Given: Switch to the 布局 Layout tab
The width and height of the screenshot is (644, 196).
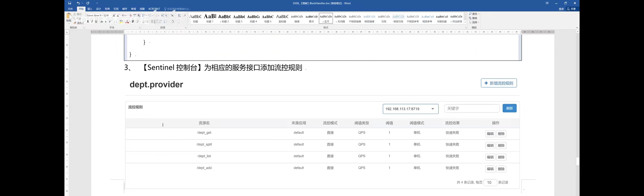Looking at the screenshot, I should click(x=107, y=9).
